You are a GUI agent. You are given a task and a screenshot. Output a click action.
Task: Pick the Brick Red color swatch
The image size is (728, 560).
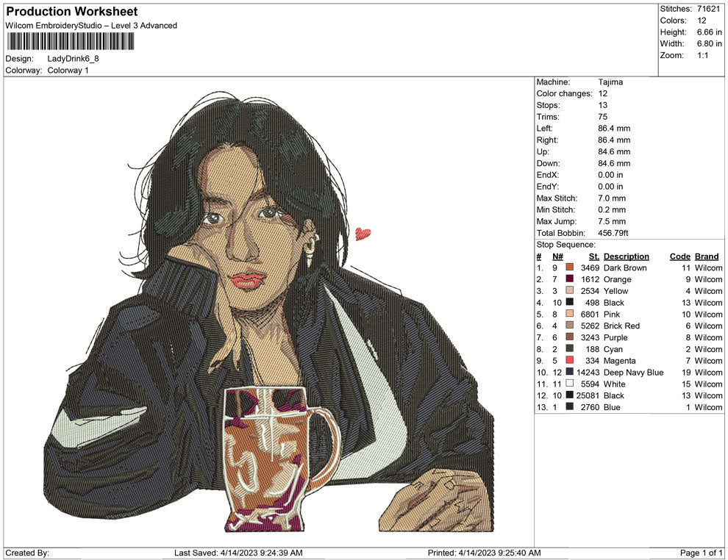570,326
